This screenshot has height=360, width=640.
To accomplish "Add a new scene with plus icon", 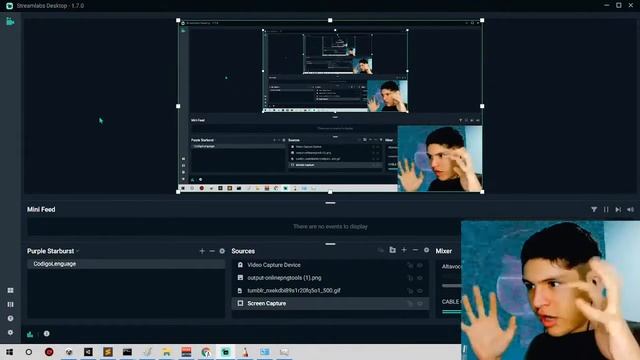I will (202, 251).
